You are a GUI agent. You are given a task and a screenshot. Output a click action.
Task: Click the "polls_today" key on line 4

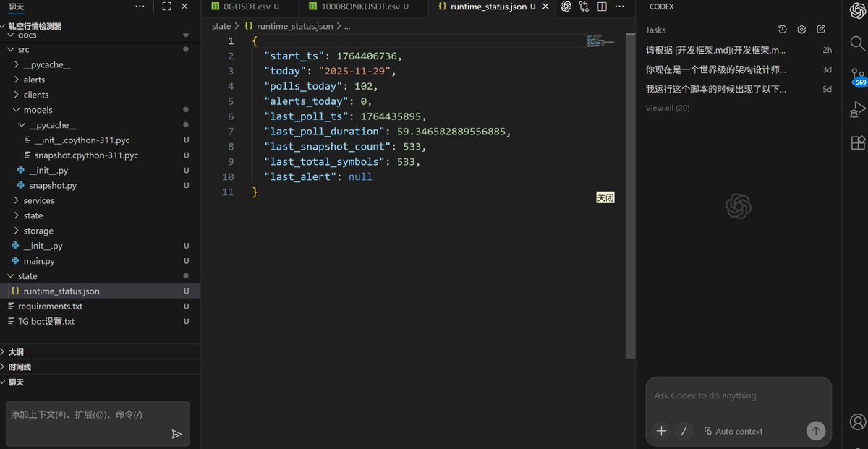pos(303,86)
